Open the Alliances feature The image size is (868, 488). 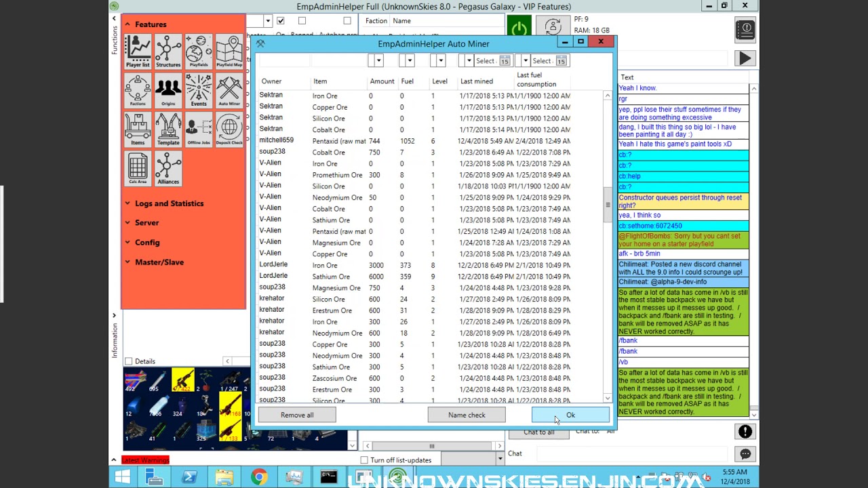[168, 169]
